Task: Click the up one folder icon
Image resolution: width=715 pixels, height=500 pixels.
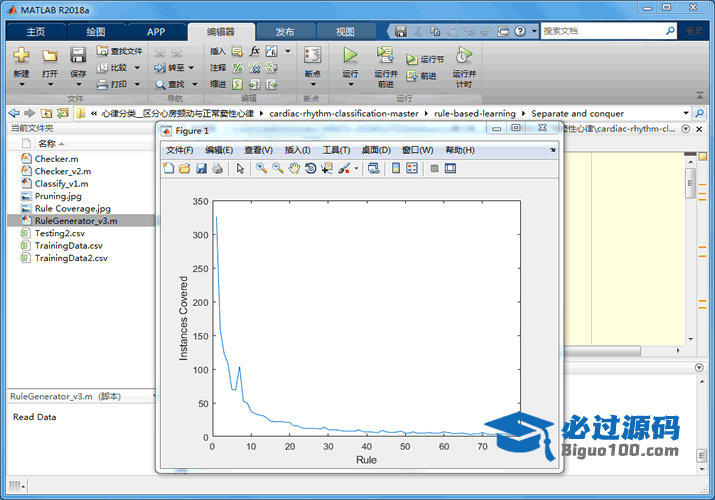Action: pos(46,113)
